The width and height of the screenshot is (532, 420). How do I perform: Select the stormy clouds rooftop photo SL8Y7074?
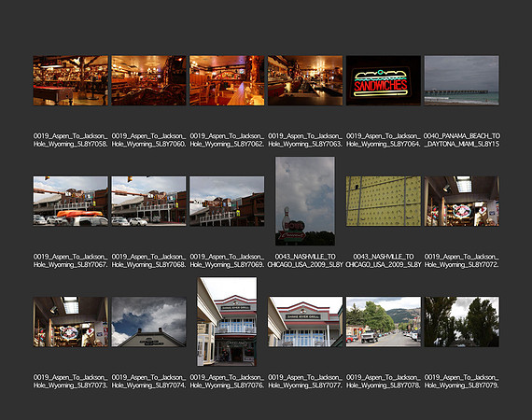click(148, 322)
